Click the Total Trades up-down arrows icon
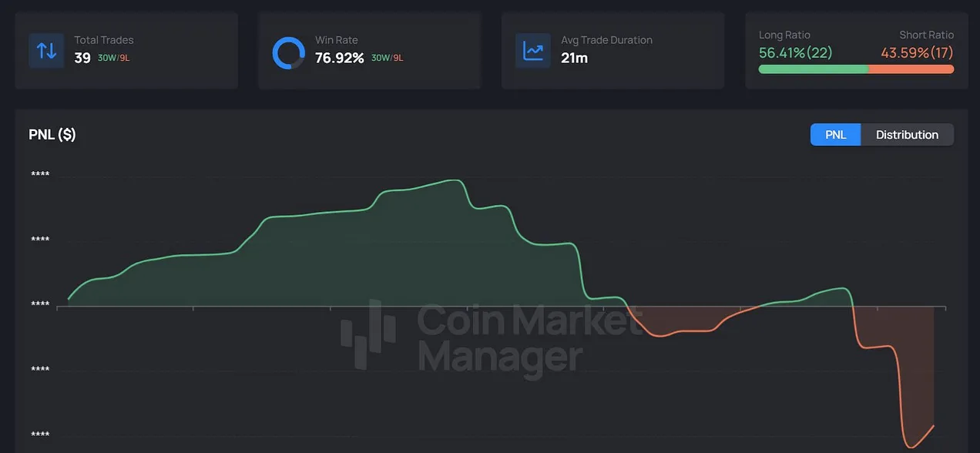Screen dimensions: 980x453 [x=46, y=51]
